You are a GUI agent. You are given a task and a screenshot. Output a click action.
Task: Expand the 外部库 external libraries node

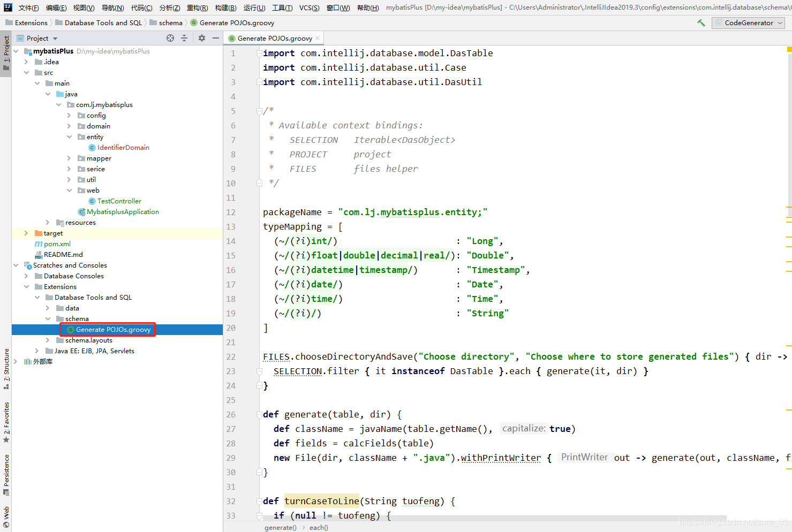[16, 362]
